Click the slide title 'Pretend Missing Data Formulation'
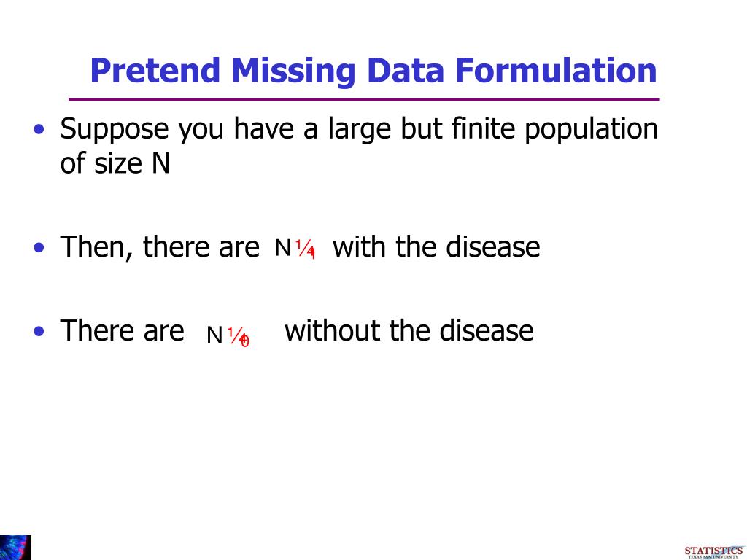 click(x=373, y=71)
